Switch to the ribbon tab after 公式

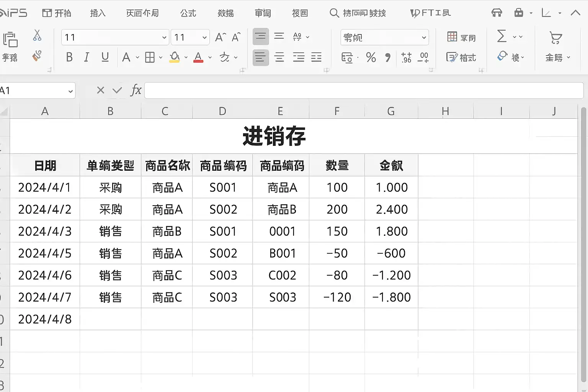225,13
